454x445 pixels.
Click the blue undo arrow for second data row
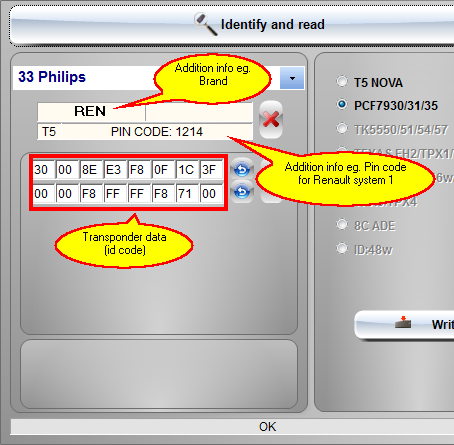click(242, 192)
